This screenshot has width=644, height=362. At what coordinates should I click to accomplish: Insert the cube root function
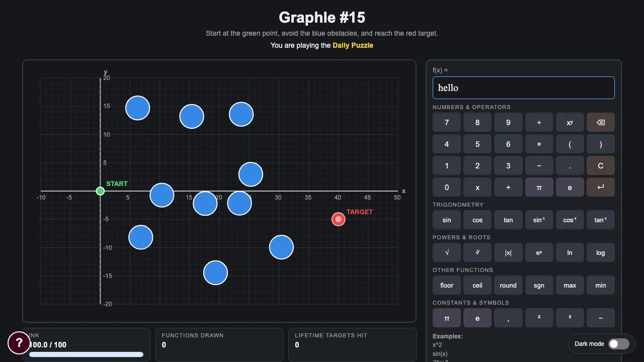(477, 252)
